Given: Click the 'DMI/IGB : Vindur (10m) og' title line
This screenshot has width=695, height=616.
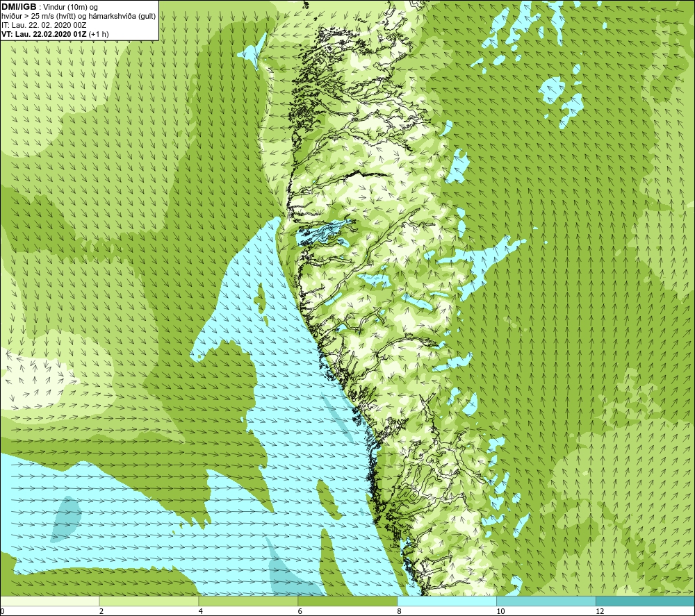Looking at the screenshot, I should [x=49, y=7].
